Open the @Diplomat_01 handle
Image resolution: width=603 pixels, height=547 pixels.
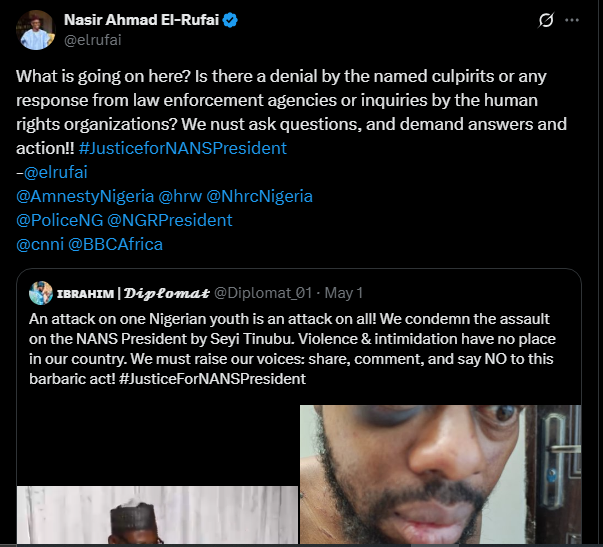point(266,293)
